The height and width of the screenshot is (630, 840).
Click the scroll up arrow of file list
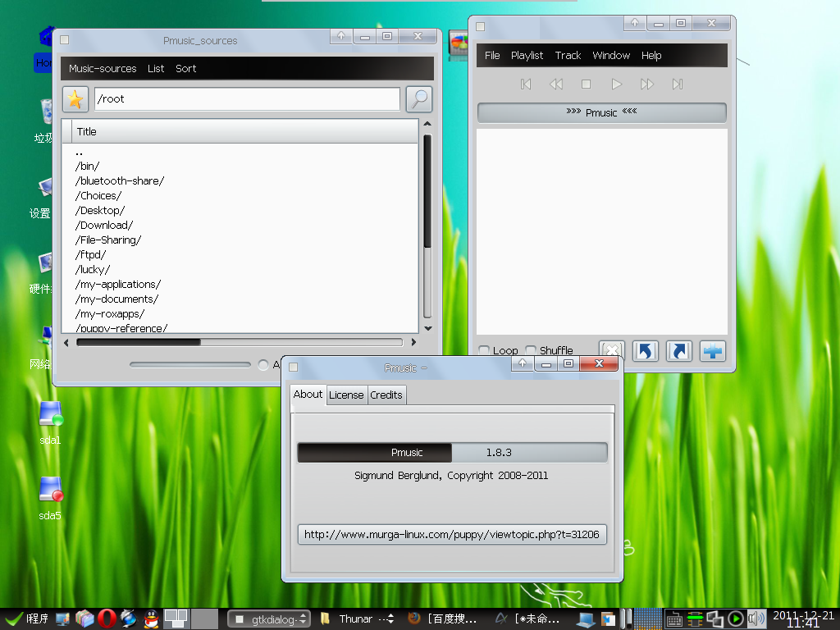point(427,124)
